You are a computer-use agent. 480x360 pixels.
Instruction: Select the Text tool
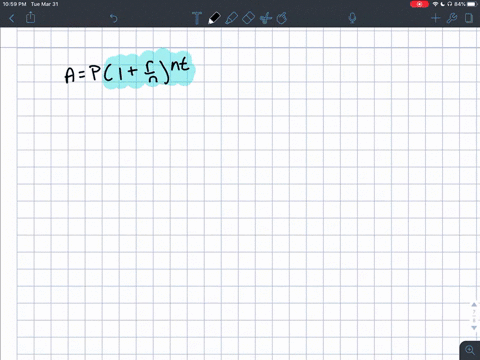click(x=197, y=18)
